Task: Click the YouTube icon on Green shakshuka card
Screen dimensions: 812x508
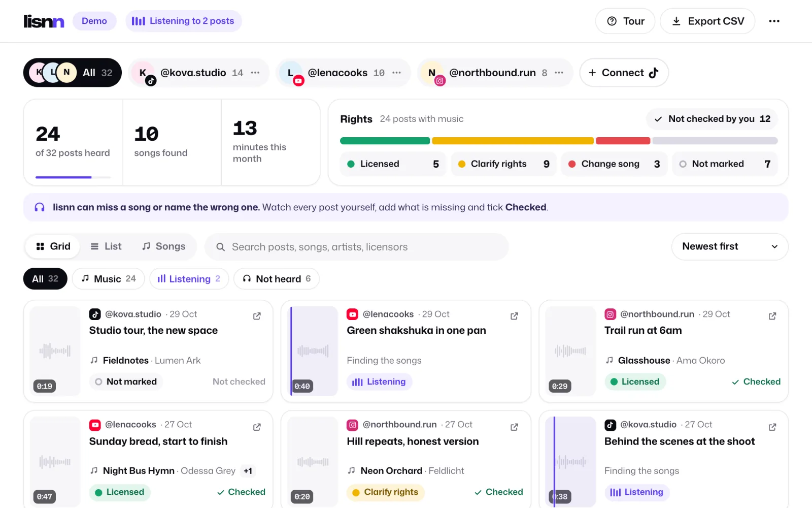Action: (x=352, y=314)
